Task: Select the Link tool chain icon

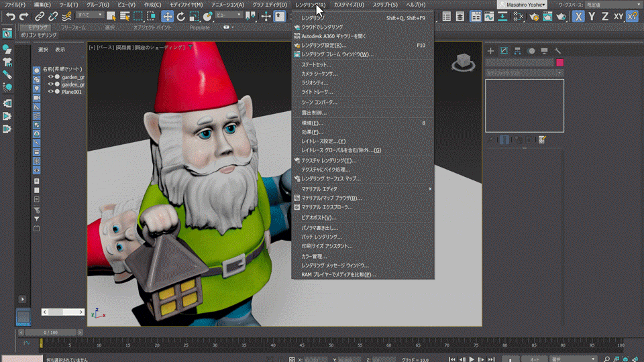Action: (40, 16)
